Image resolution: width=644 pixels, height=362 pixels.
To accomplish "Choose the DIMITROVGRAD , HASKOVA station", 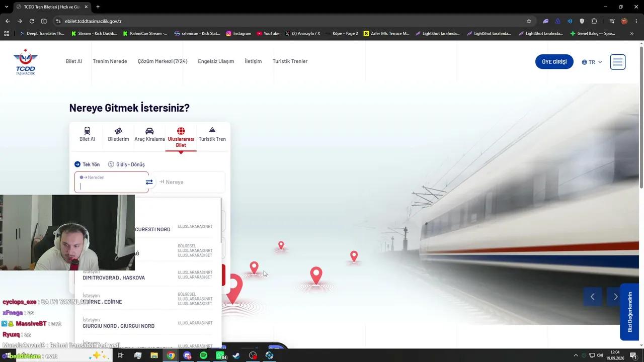I will click(x=147, y=275).
